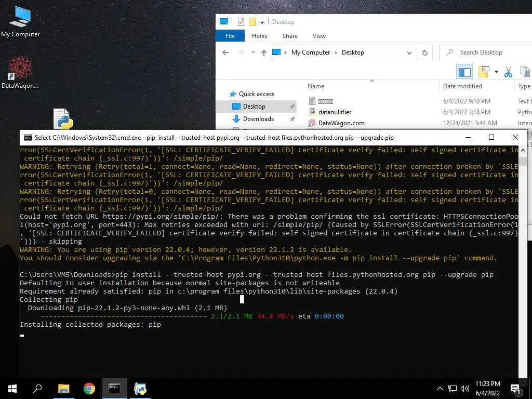Image resolution: width=532 pixels, height=399 pixels.
Task: Open recent locations dropdown in Explorer
Action: tap(253, 52)
